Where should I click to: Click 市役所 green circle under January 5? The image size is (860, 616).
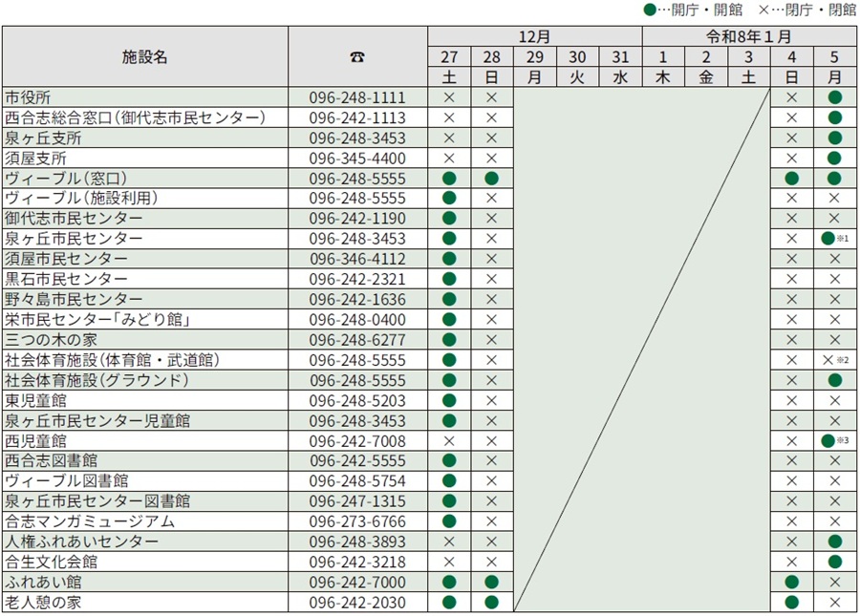tap(834, 97)
